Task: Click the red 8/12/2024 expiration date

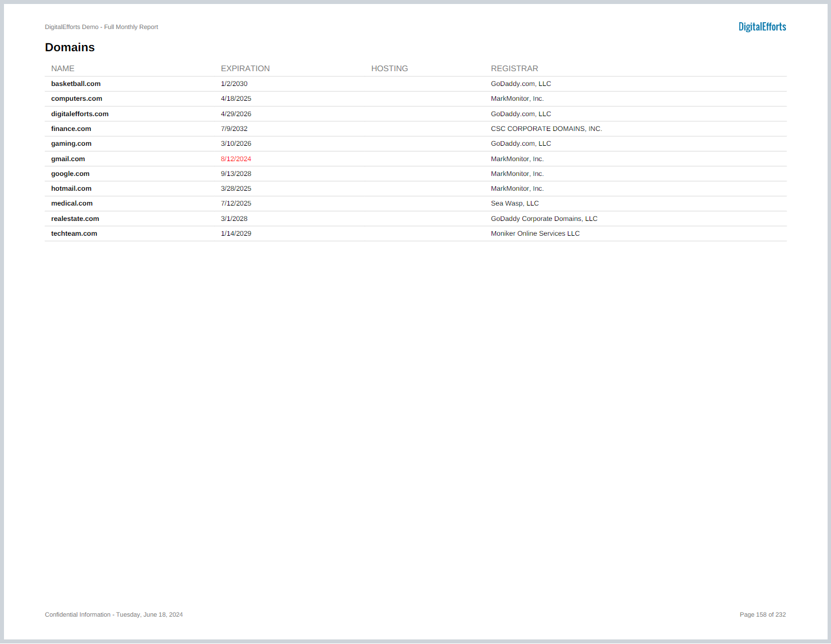Action: click(x=236, y=159)
